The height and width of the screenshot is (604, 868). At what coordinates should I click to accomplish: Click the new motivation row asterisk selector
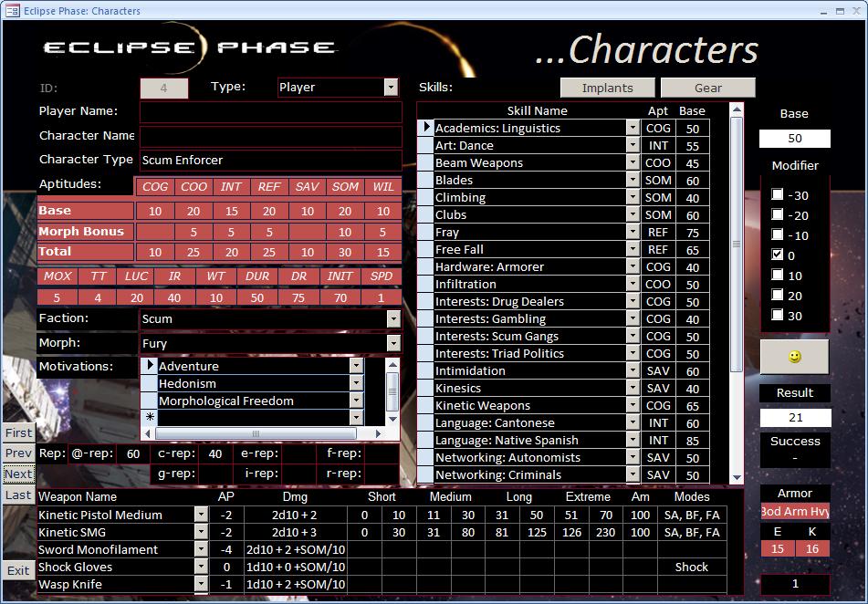[150, 417]
